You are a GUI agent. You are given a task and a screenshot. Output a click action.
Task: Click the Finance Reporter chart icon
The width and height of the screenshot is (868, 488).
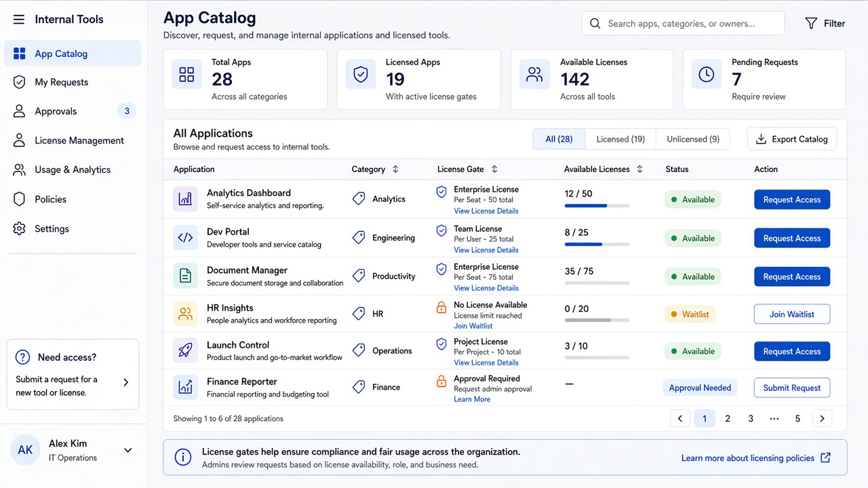point(185,387)
